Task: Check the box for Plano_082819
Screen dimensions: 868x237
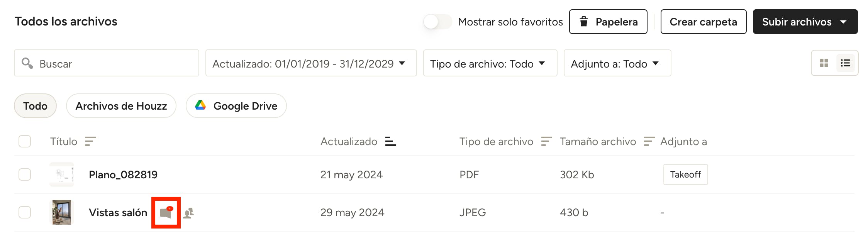Action: (x=25, y=174)
